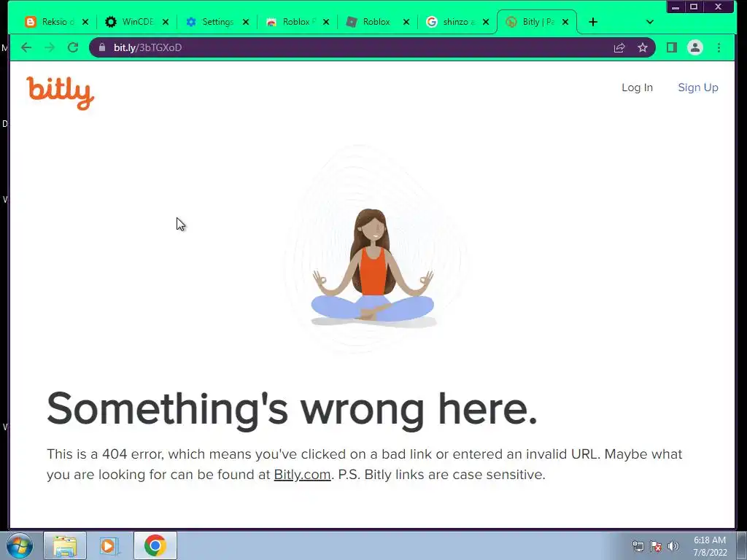This screenshot has height=560, width=747.
Task: Close the WinCDE tab
Action: (x=166, y=22)
